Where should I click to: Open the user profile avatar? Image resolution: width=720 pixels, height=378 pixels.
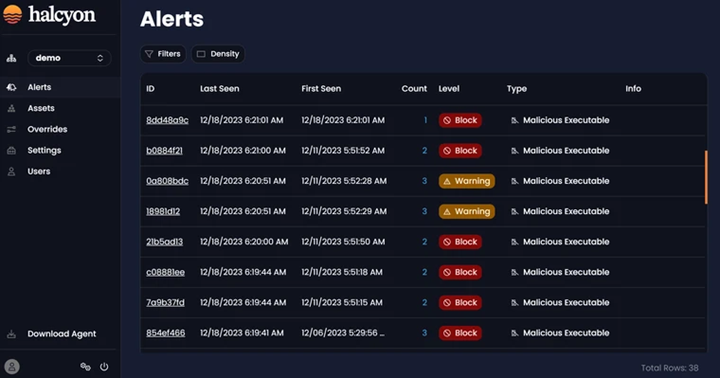[x=12, y=367]
